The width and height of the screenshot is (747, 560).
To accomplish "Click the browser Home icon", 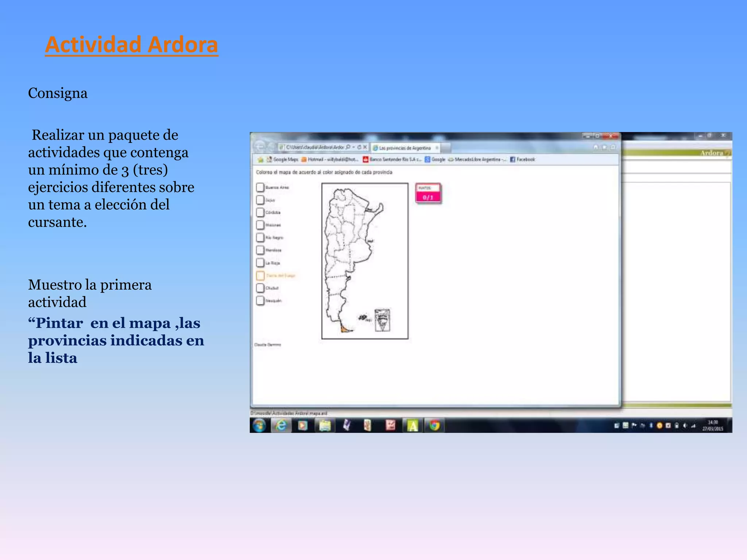I will coord(596,147).
